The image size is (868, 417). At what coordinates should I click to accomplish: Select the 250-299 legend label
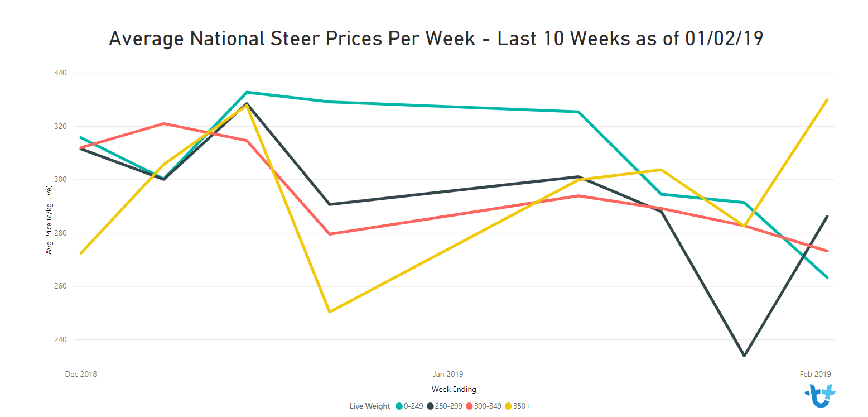pyautogui.click(x=449, y=406)
